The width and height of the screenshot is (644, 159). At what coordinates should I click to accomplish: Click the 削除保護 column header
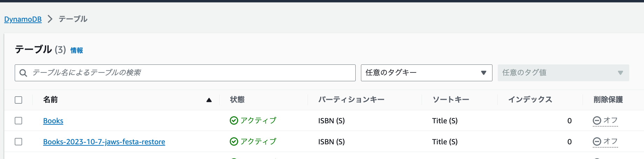click(608, 100)
